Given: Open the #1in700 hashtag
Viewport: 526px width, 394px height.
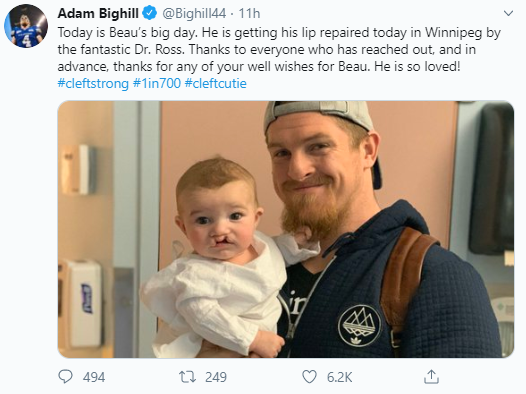Looking at the screenshot, I should [x=157, y=83].
